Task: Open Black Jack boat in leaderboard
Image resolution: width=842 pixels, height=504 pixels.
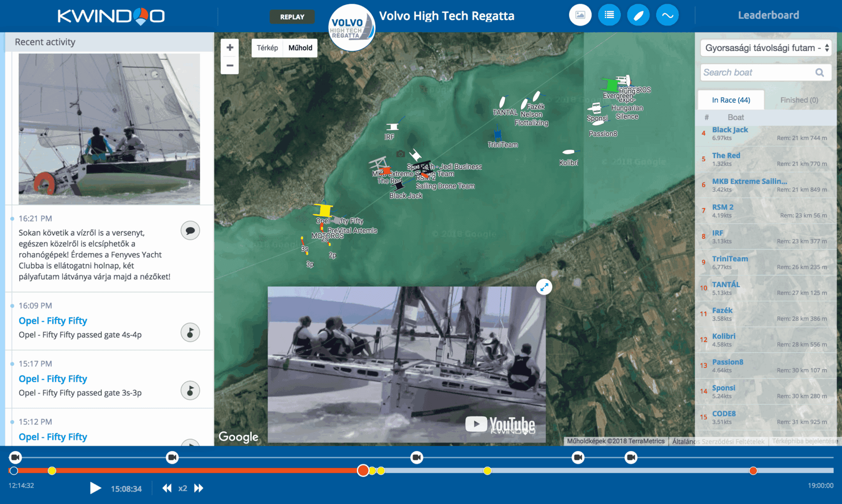Action: 730,129
